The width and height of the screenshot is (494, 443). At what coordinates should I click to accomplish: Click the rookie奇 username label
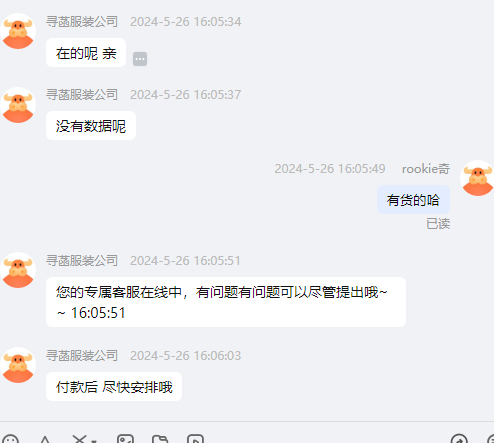426,169
